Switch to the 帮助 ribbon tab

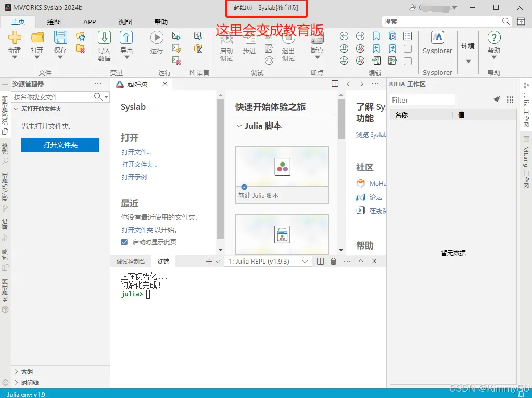[x=161, y=22]
